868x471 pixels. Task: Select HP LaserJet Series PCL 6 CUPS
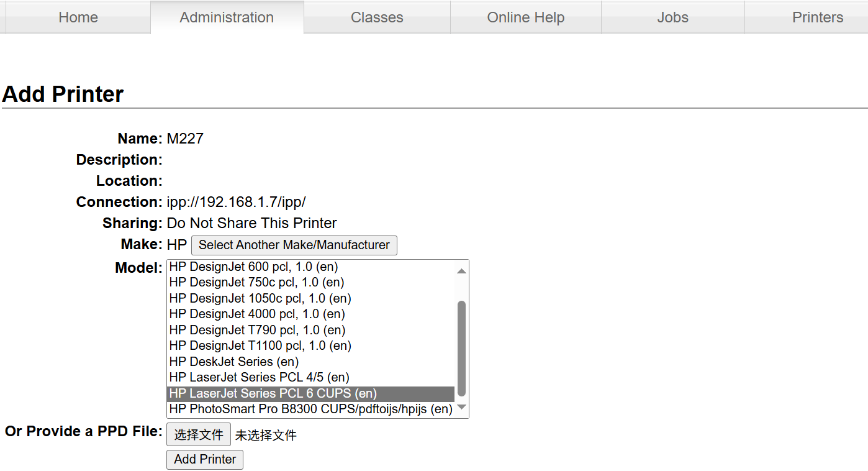311,393
